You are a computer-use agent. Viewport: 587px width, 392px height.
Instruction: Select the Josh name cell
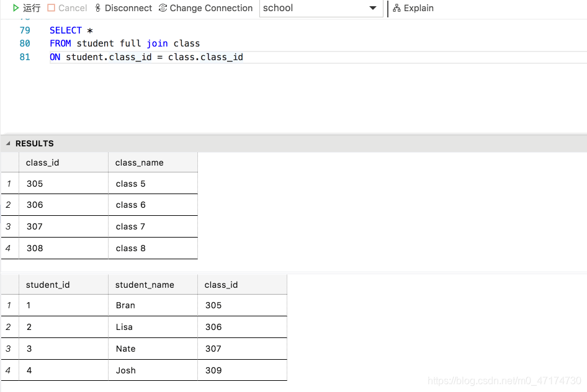pos(153,370)
